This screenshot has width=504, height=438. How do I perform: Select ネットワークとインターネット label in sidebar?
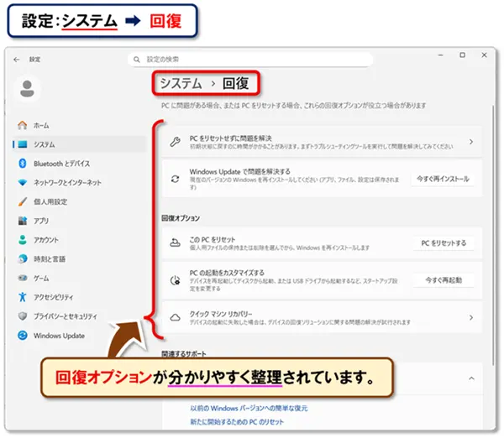click(67, 183)
